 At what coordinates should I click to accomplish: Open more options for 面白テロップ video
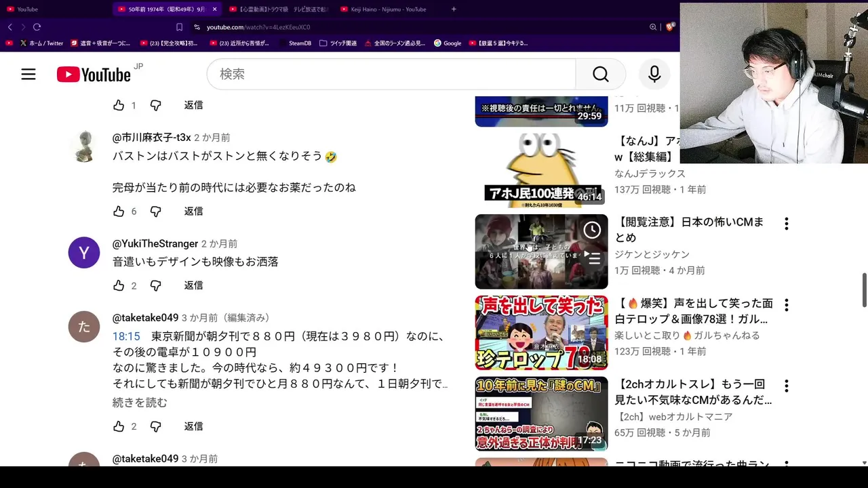point(787,305)
